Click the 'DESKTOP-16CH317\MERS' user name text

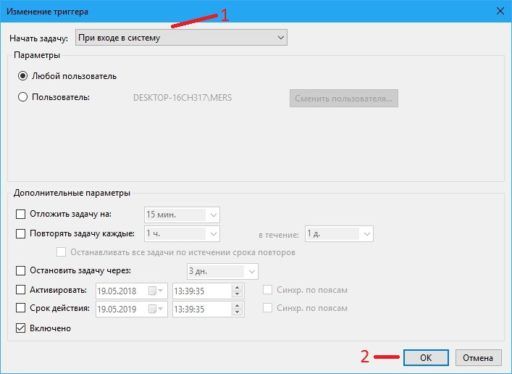(182, 98)
